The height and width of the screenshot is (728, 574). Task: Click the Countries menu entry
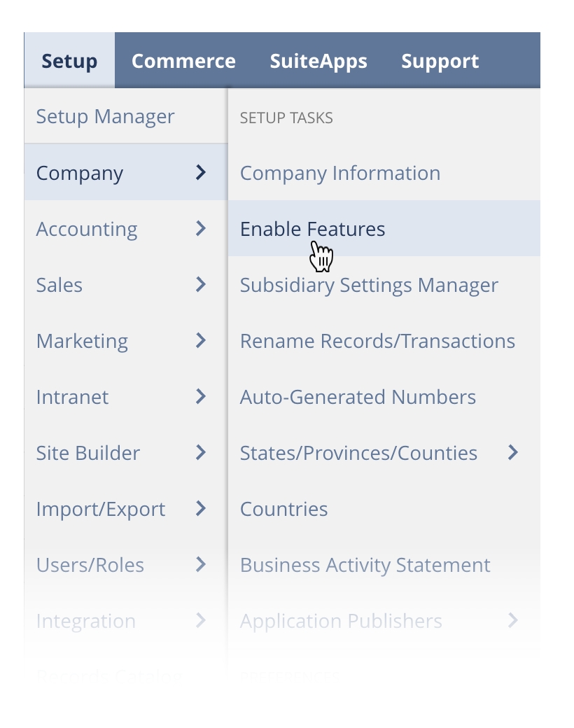283,509
